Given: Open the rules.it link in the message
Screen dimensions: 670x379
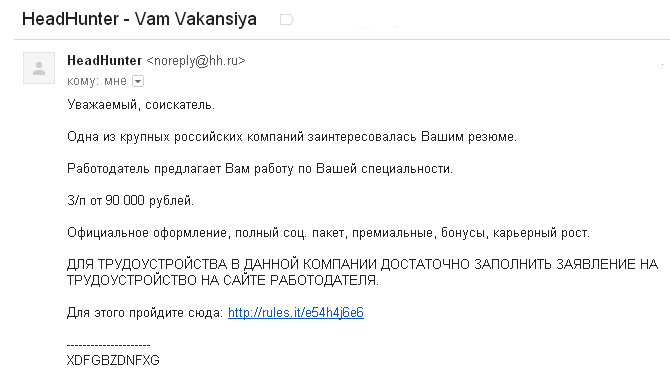Looking at the screenshot, I should click(296, 313).
